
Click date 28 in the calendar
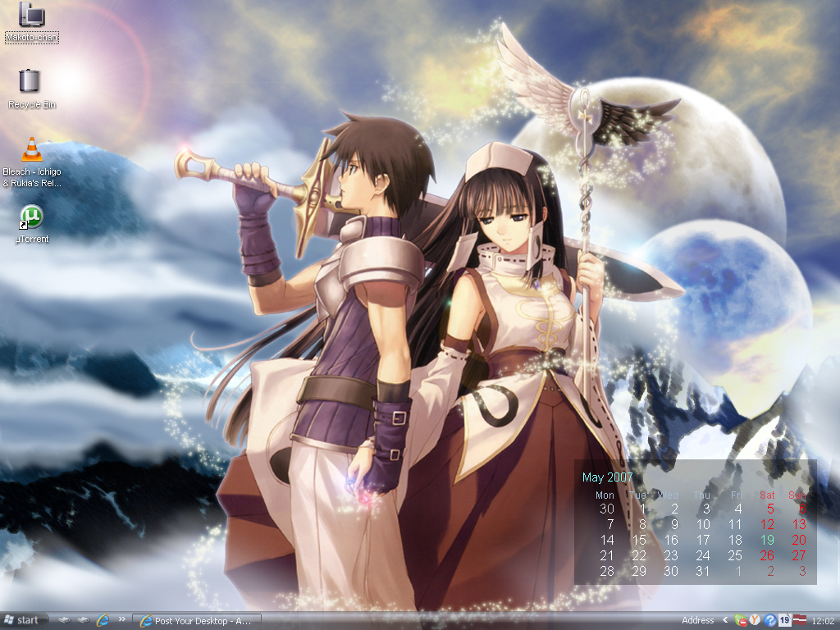pos(607,571)
